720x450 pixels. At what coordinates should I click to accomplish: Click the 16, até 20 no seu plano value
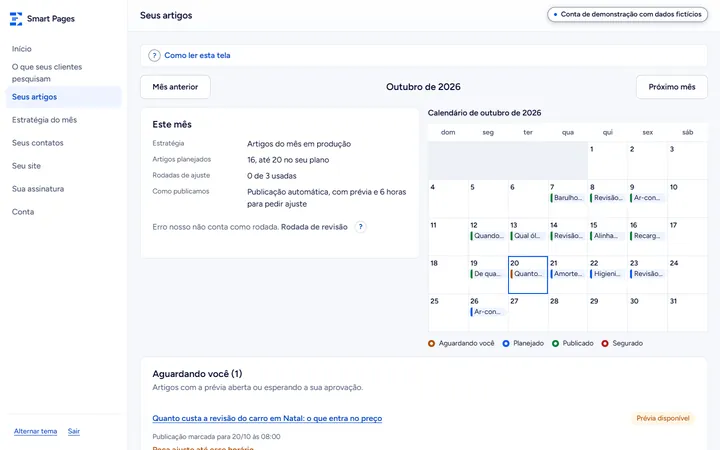pyautogui.click(x=288, y=160)
